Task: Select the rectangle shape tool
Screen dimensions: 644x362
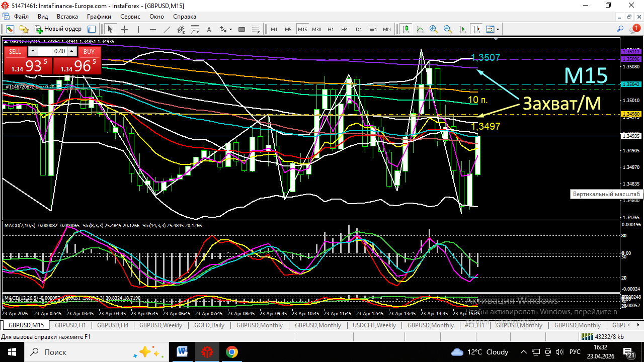Action: coord(242,29)
